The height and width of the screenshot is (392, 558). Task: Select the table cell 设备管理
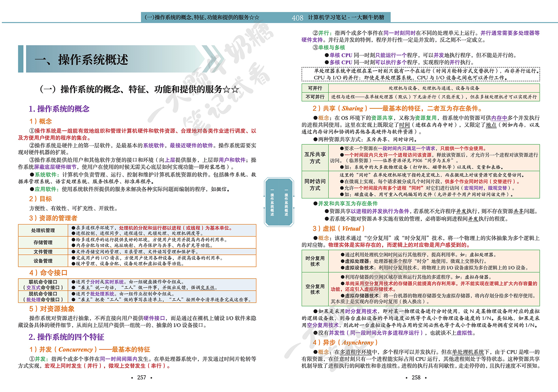[43, 261]
